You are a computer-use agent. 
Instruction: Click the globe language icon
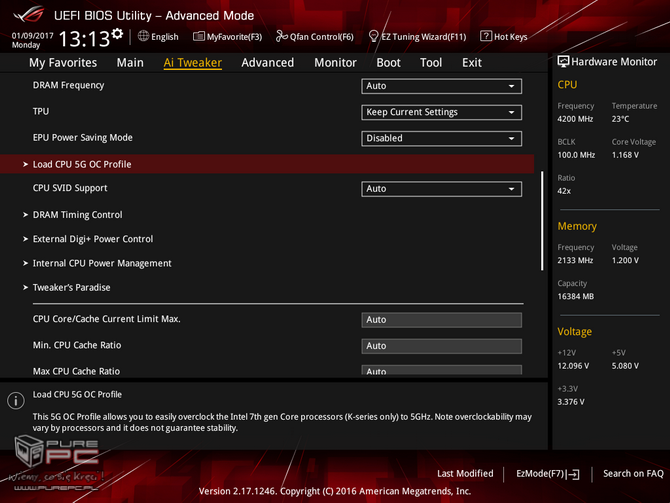[143, 36]
